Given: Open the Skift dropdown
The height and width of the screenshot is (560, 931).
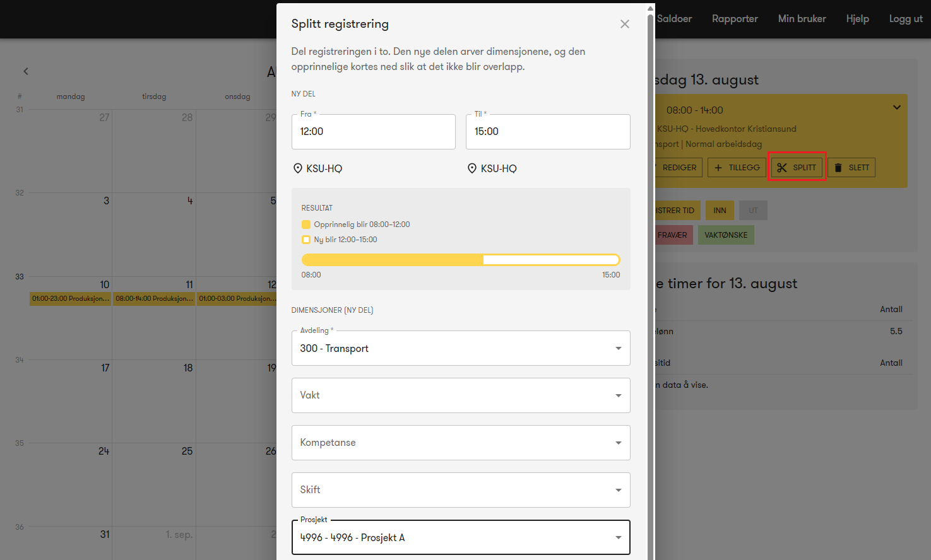Looking at the screenshot, I should pos(461,490).
